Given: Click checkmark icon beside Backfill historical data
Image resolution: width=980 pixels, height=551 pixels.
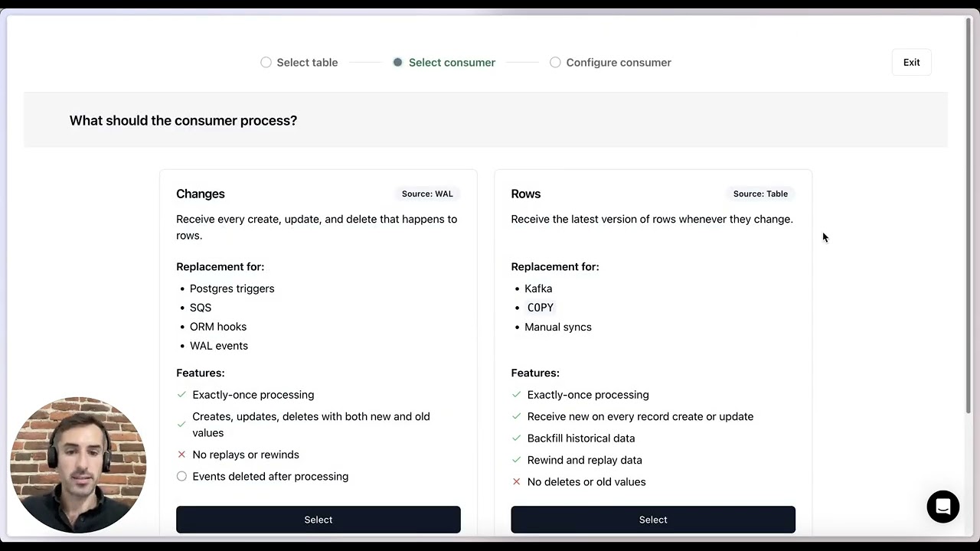Looking at the screenshot, I should (x=516, y=439).
